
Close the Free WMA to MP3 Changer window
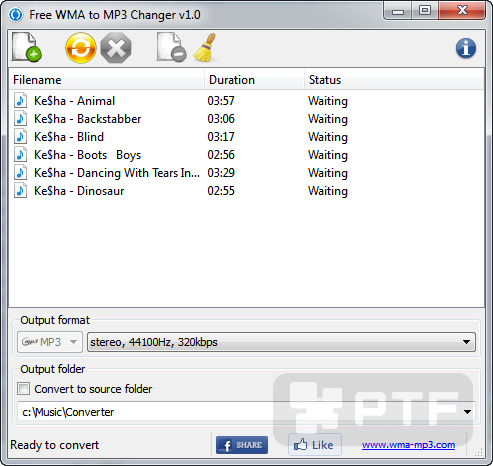click(x=462, y=11)
